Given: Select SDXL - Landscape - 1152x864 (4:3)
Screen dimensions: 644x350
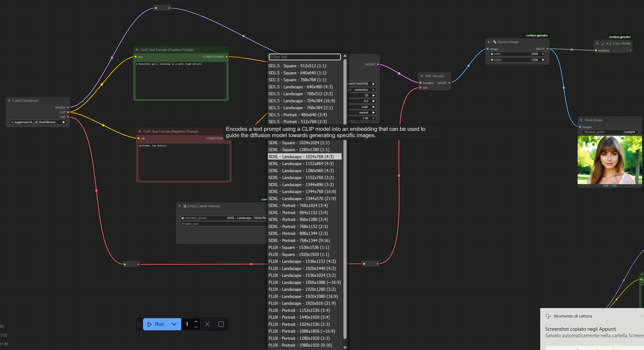Looking at the screenshot, I should click(x=305, y=163).
